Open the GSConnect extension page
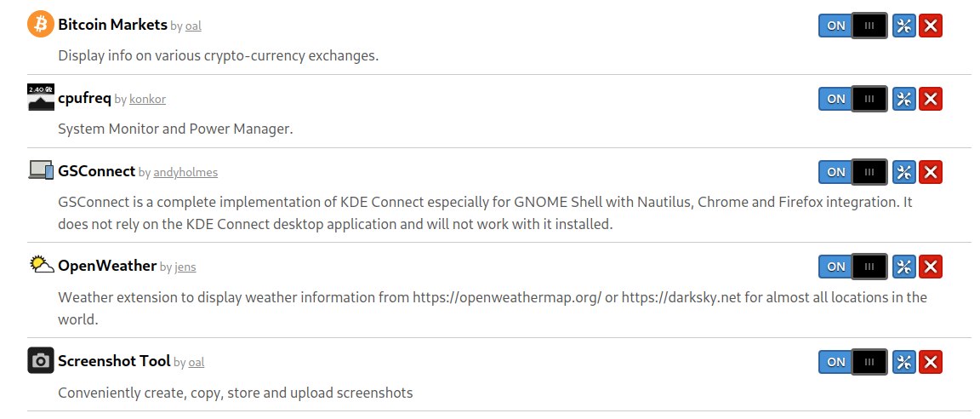Screen dimensions: 980x419 coord(96,171)
